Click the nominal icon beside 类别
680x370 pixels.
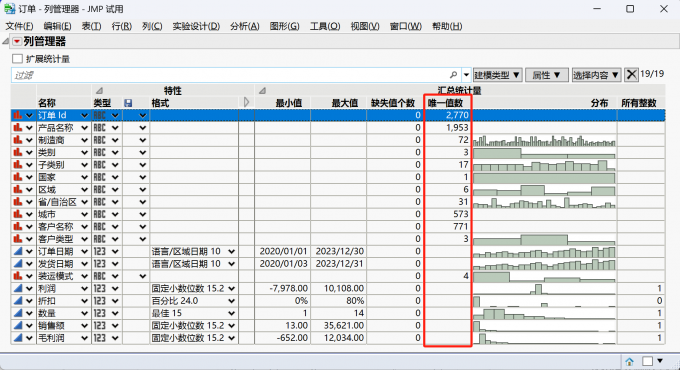(17, 152)
